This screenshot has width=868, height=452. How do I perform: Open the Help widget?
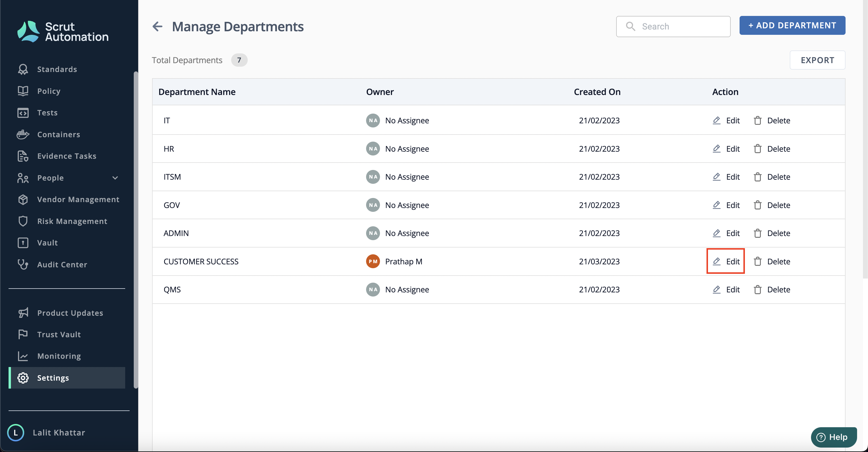[834, 437]
